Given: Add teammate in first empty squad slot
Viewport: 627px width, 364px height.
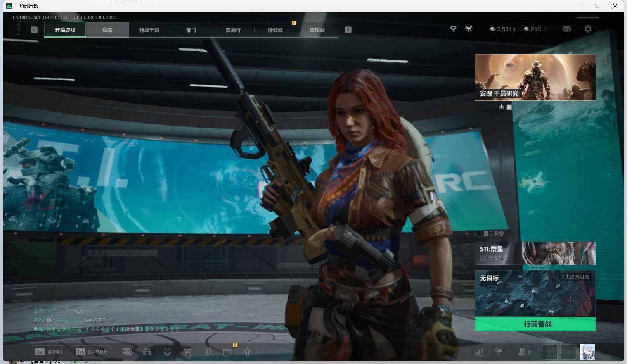Looking at the screenshot, I should pyautogui.click(x=549, y=352).
